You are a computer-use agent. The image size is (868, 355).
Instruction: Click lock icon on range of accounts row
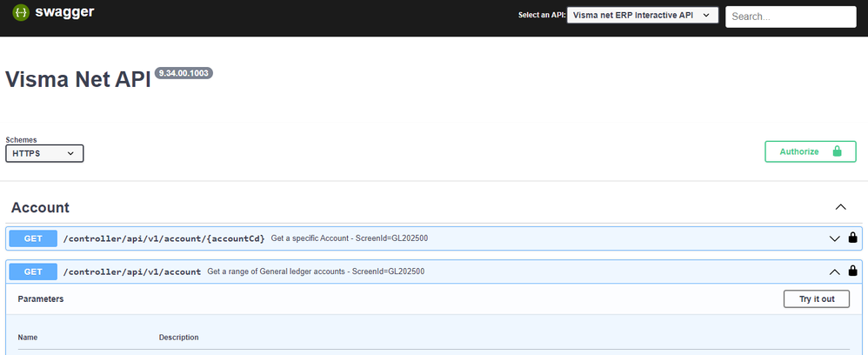[852, 271]
